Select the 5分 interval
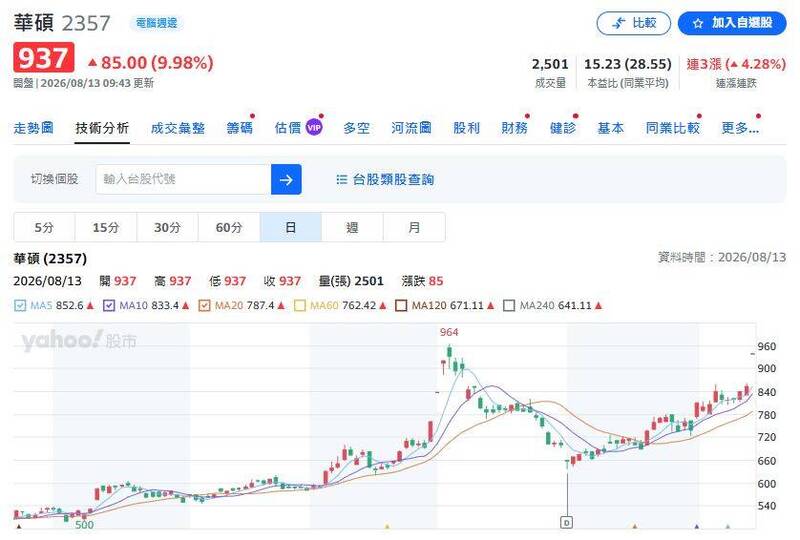 pyautogui.click(x=44, y=227)
